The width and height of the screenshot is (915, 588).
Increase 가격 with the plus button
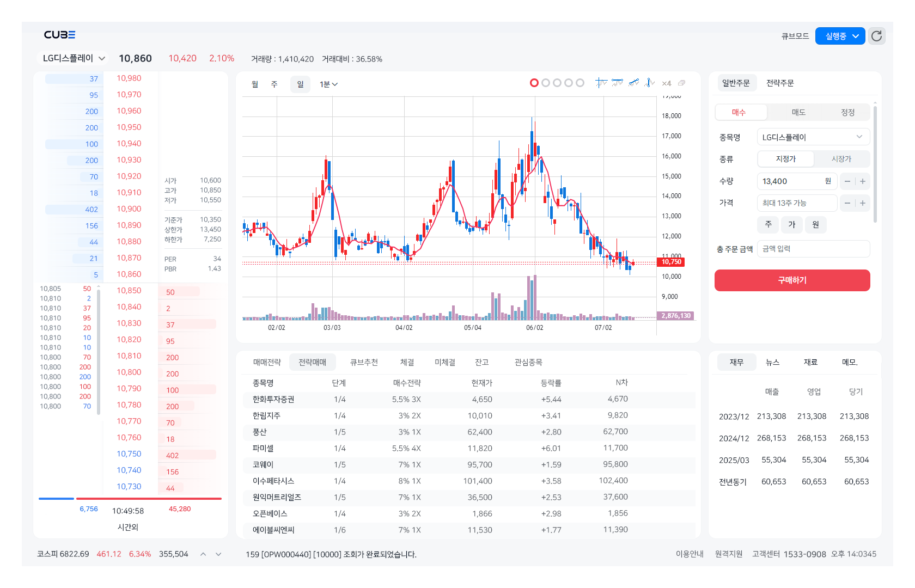tap(863, 203)
